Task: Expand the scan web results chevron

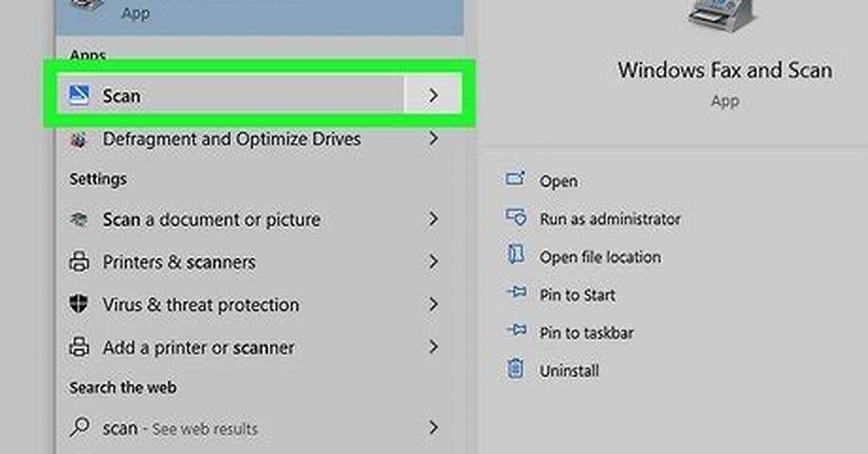Action: pos(433,427)
